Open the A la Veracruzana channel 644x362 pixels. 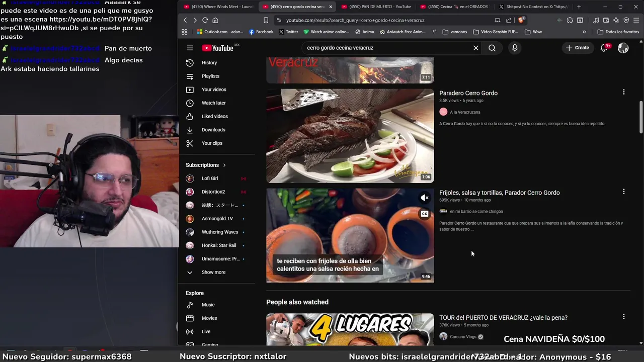point(465,112)
